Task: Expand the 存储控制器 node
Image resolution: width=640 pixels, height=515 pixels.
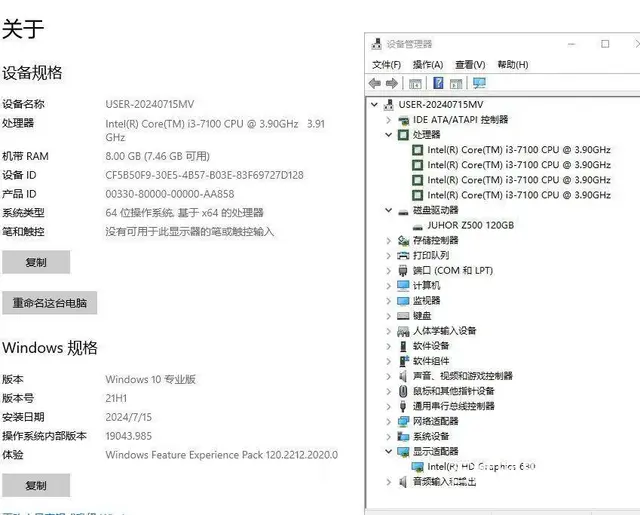Action: pyautogui.click(x=389, y=241)
